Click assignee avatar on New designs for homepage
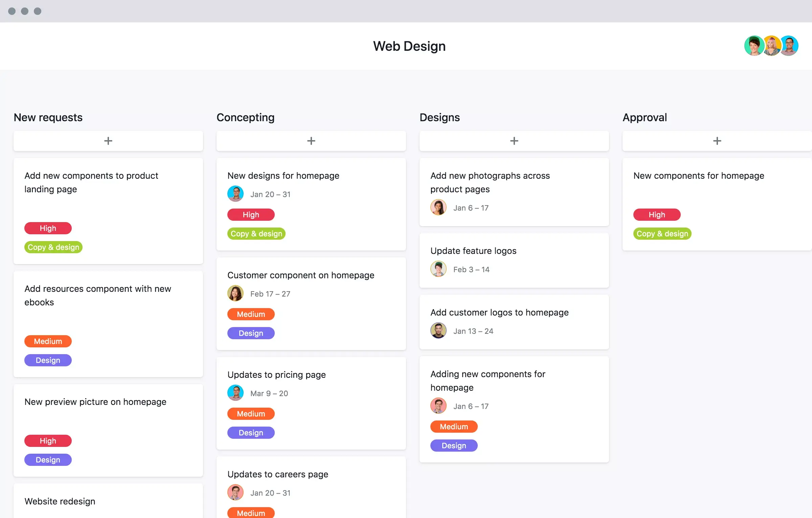The height and width of the screenshot is (518, 812). [x=235, y=193]
